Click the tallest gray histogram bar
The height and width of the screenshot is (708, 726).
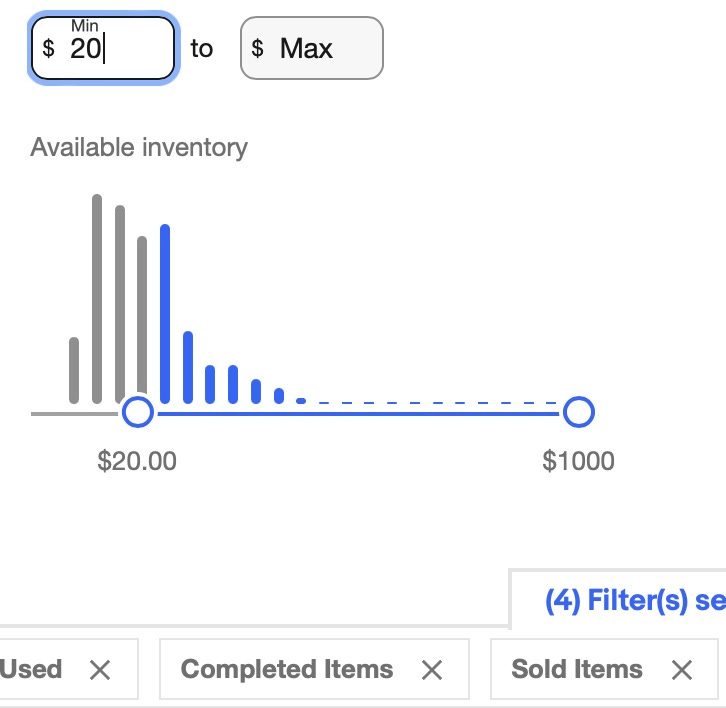point(97,299)
